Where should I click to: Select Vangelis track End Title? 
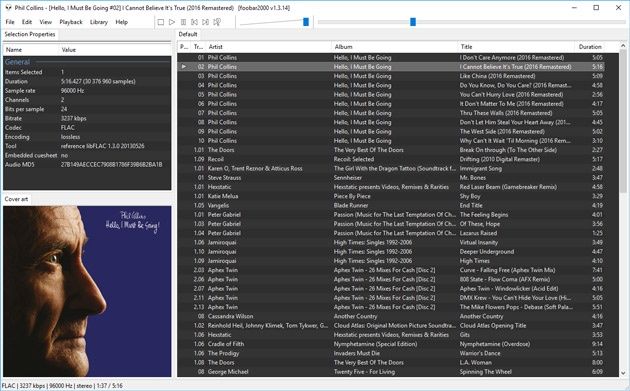pyautogui.click(x=391, y=205)
